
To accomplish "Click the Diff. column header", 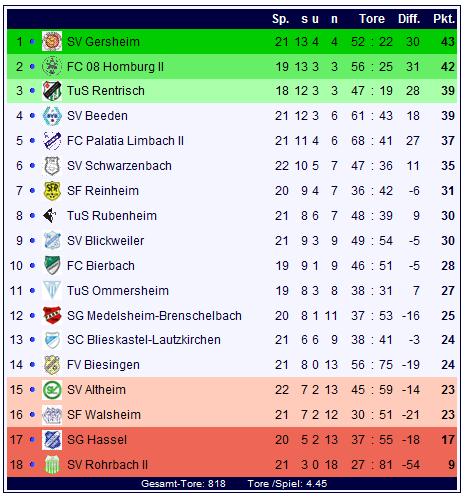I will coord(409,19).
